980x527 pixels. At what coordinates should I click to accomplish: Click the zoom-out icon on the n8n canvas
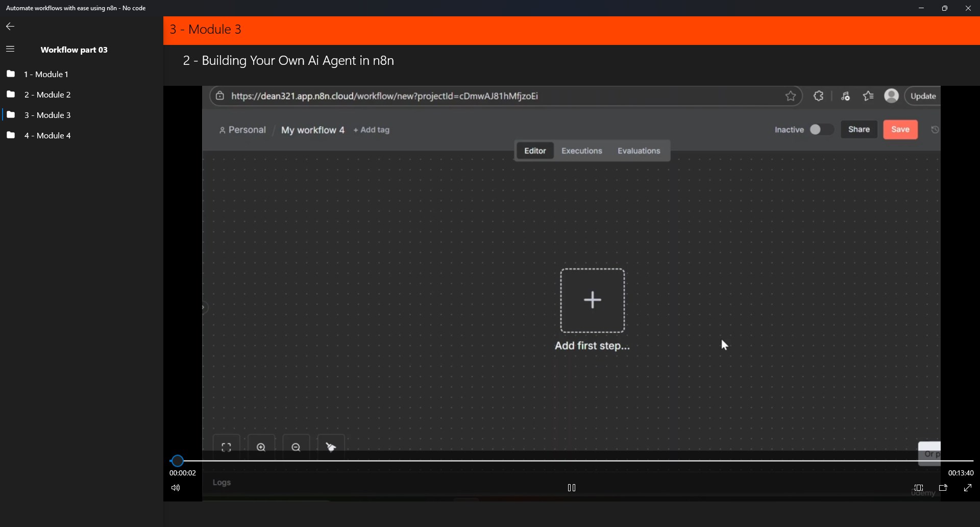[x=296, y=447]
